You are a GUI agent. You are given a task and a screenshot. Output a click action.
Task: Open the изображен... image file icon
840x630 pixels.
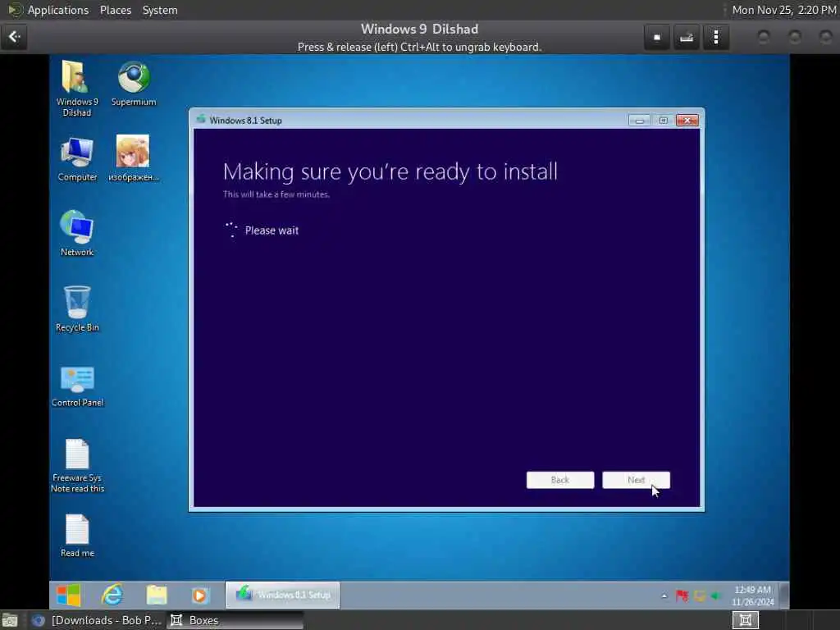tap(133, 158)
